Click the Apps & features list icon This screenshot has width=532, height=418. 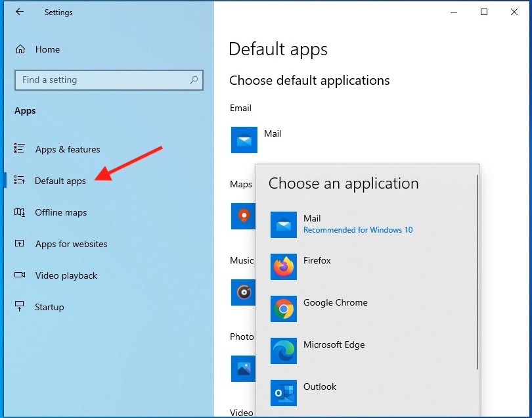[19, 149]
